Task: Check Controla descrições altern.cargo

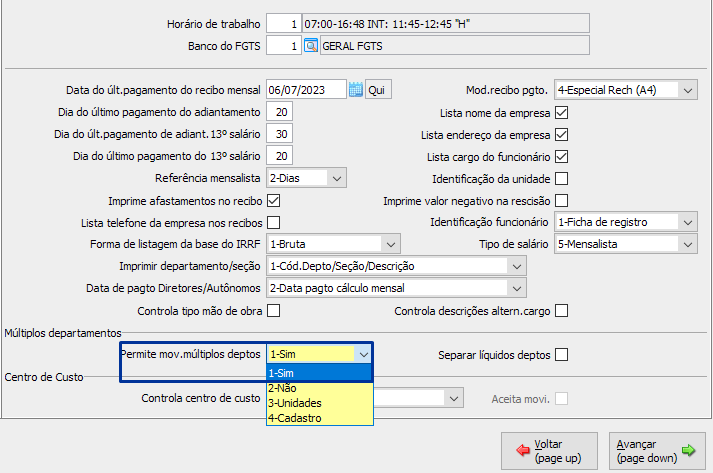Action: coord(562,311)
